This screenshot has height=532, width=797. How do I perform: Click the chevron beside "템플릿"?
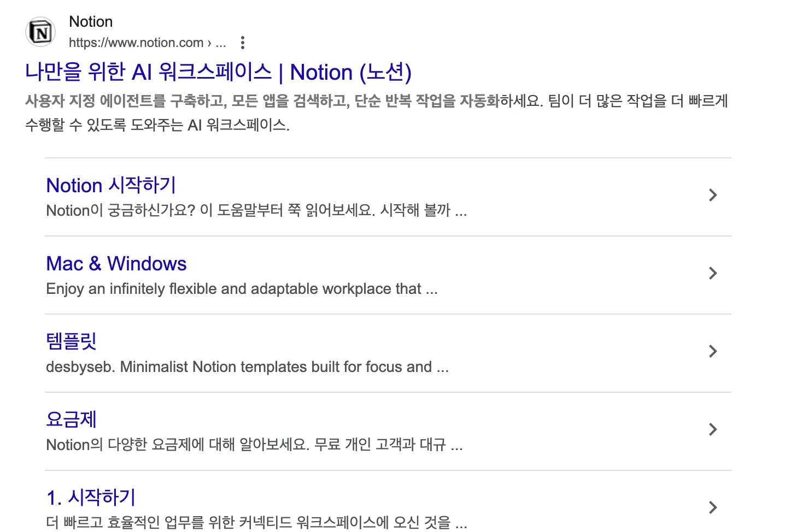(x=712, y=351)
